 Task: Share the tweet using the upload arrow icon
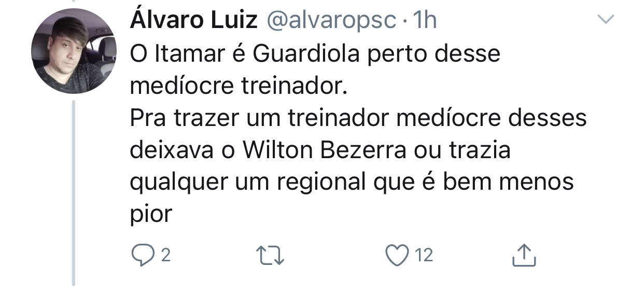pos(524,255)
